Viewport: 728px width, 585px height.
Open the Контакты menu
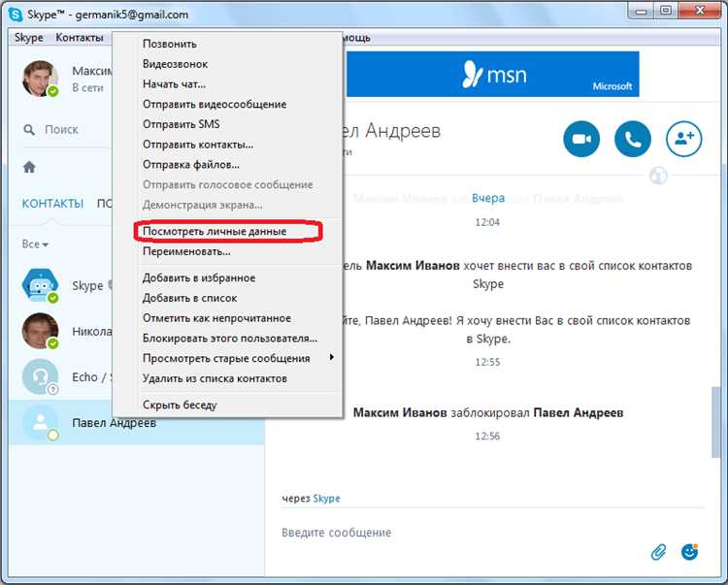pos(80,38)
